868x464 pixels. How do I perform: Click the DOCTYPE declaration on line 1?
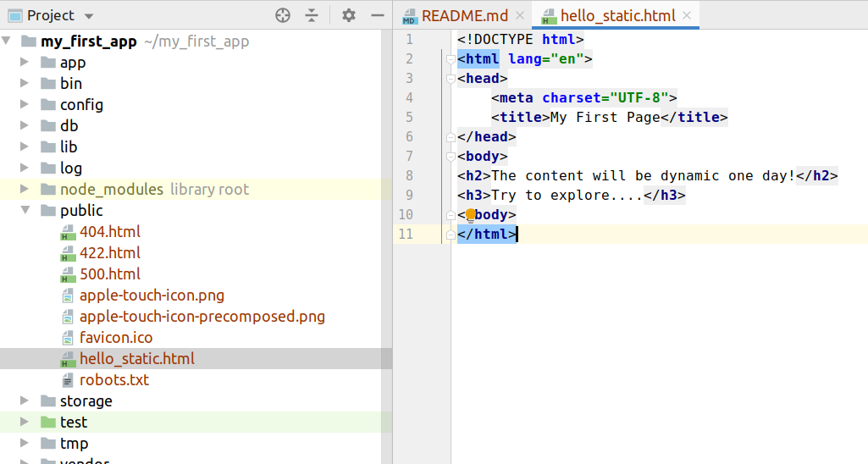click(x=520, y=40)
